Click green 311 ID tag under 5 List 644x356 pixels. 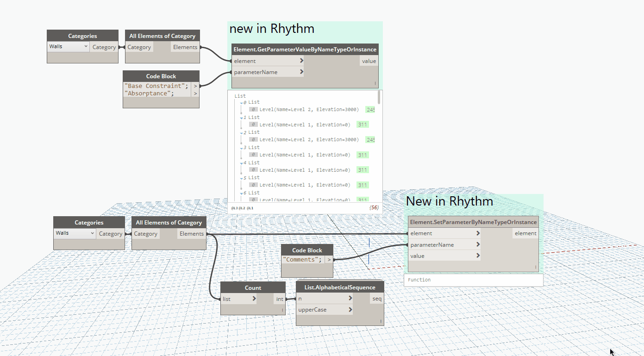363,185
